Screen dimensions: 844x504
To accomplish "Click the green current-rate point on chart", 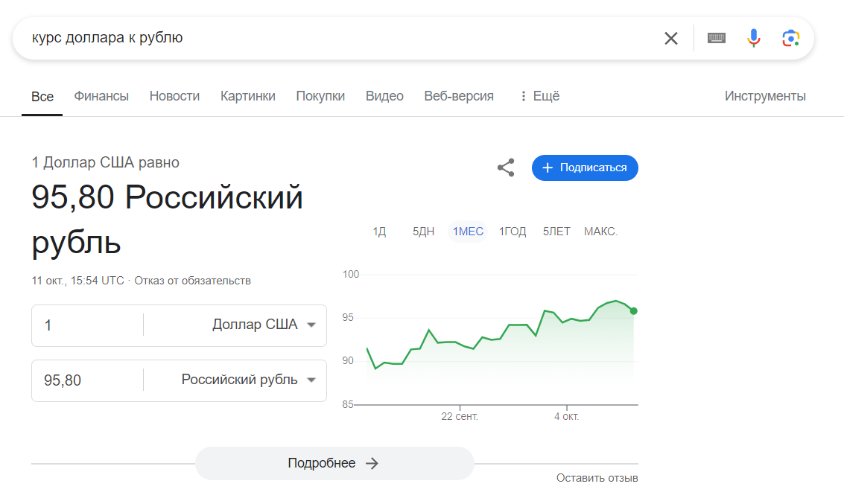I will [x=633, y=311].
